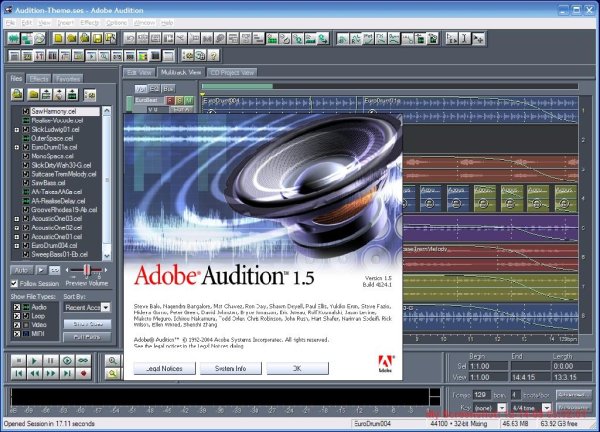
Task: Click the upper zoom magnifier icon
Action: (x=112, y=360)
